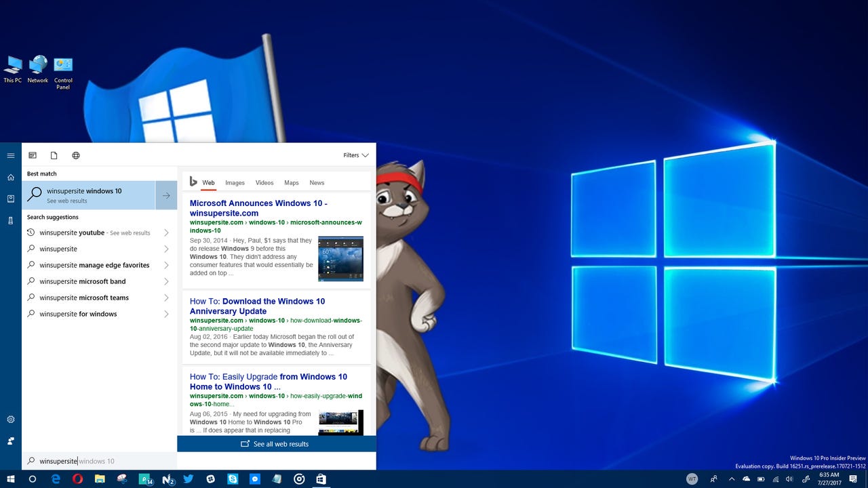Open Cortana settings with the gear icon
Screen dimensions: 868x488
(x=11, y=419)
